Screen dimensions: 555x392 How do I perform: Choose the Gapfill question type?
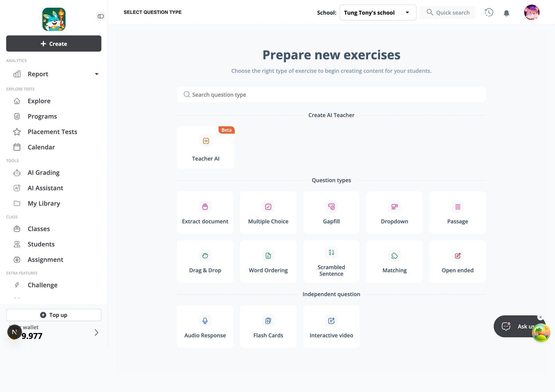point(331,212)
